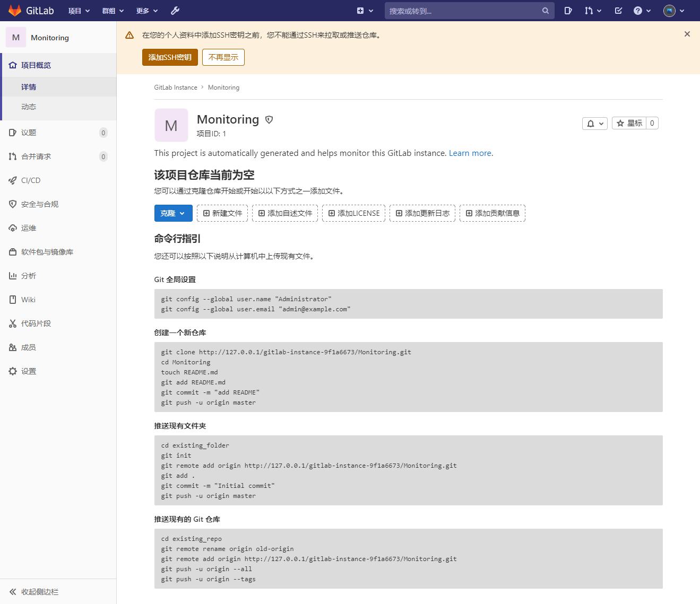Screen dimensions: 700x604
Task: Dismiss the SSH key warning banner
Action: click(x=687, y=34)
